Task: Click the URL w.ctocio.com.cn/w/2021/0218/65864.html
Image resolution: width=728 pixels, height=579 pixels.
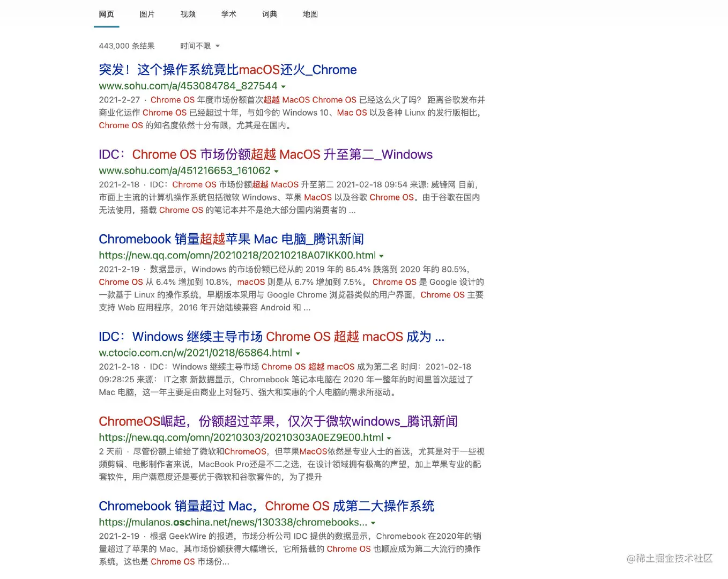Action: (196, 353)
